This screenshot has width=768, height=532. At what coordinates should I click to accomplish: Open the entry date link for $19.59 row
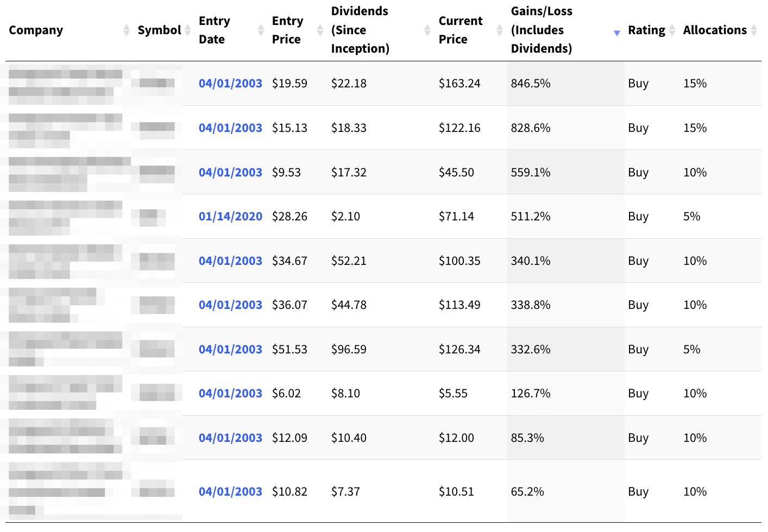pyautogui.click(x=230, y=84)
